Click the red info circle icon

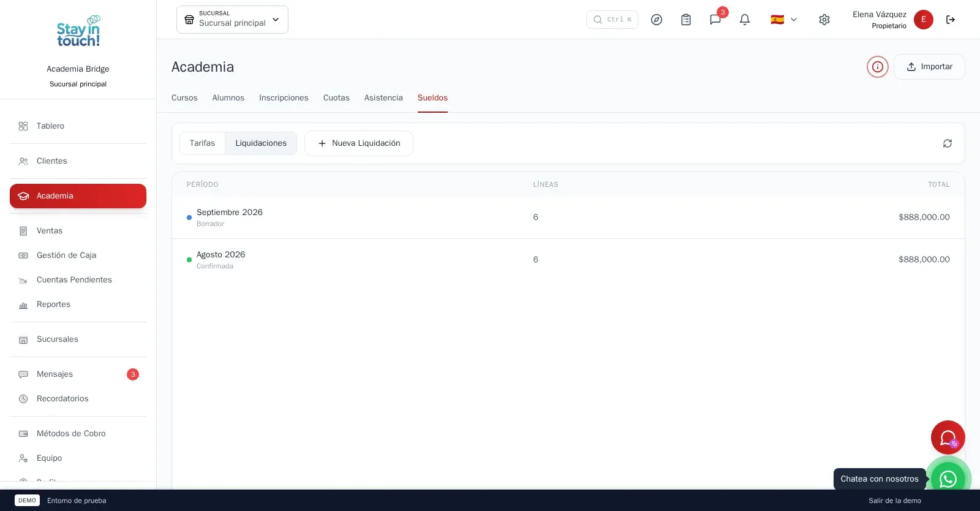coord(878,67)
